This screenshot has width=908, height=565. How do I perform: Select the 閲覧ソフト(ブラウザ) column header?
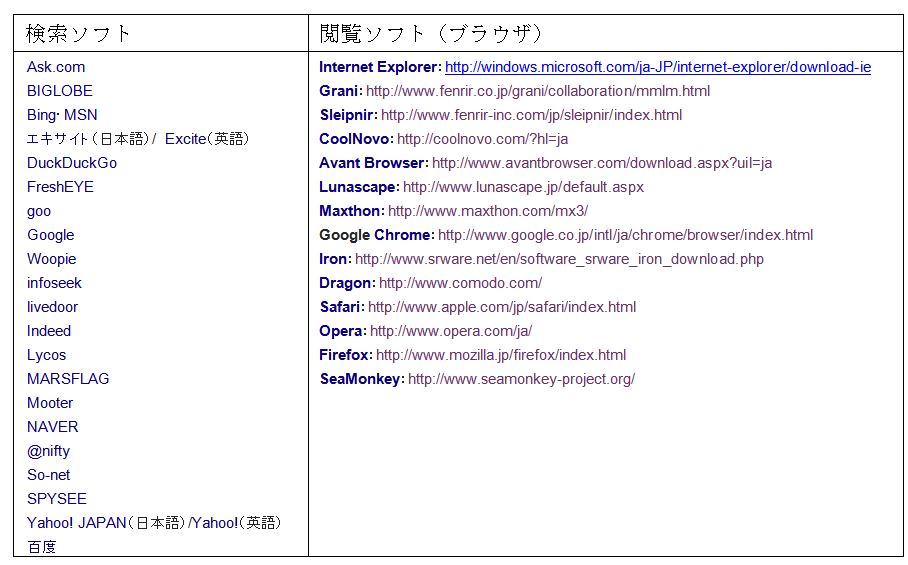pyautogui.click(x=431, y=34)
